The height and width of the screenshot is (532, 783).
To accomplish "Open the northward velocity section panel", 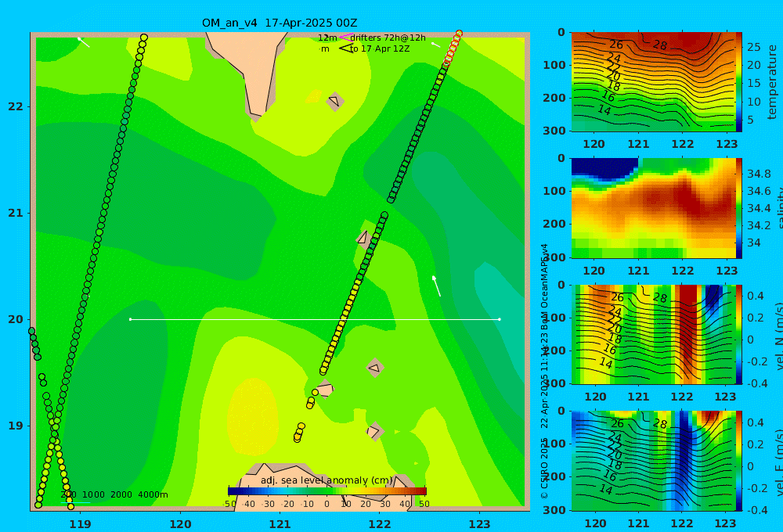I will pyautogui.click(x=653, y=335).
